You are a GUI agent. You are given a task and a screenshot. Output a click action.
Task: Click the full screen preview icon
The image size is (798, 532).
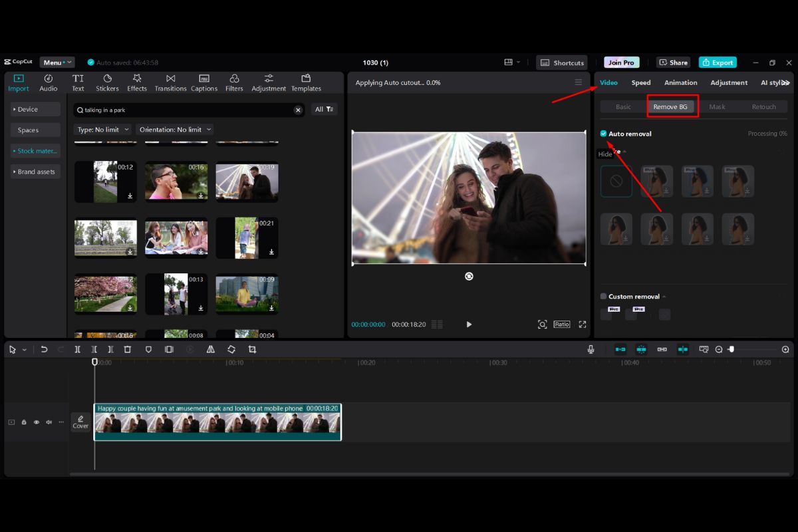[x=583, y=325]
